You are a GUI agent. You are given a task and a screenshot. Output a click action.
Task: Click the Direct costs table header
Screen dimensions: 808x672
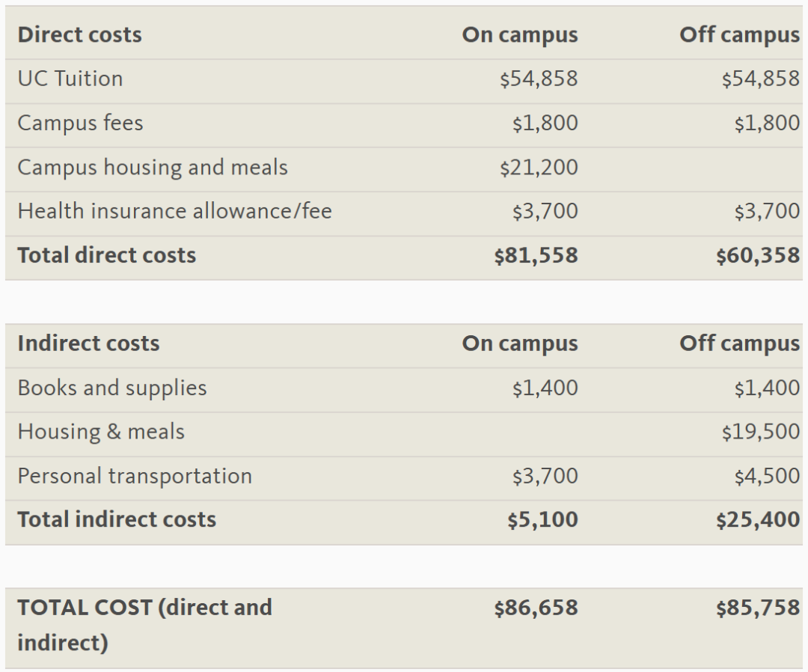[79, 34]
